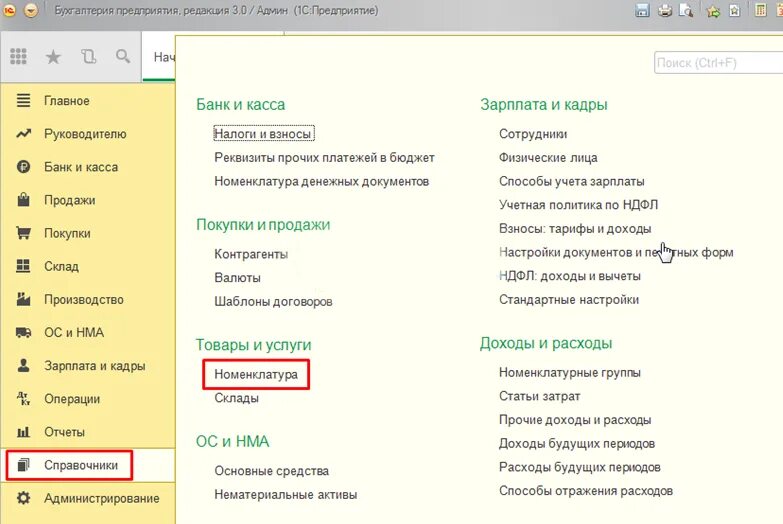Open the Покупки cart icon section
Viewport: 783px width, 524px height.
click(x=23, y=233)
